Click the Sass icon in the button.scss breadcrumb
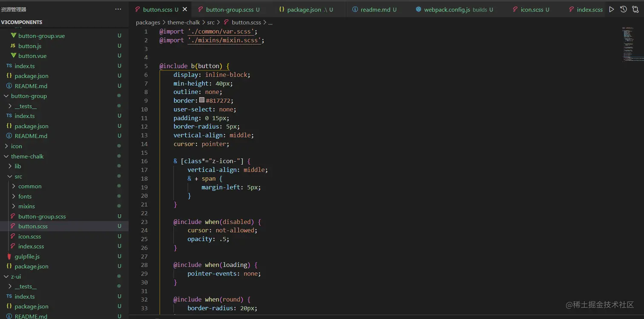 [x=226, y=23]
